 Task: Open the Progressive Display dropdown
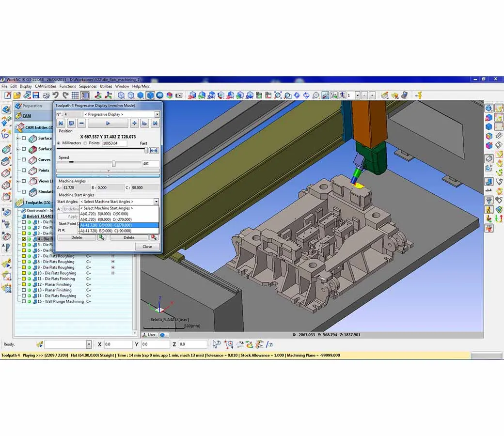tap(157, 114)
